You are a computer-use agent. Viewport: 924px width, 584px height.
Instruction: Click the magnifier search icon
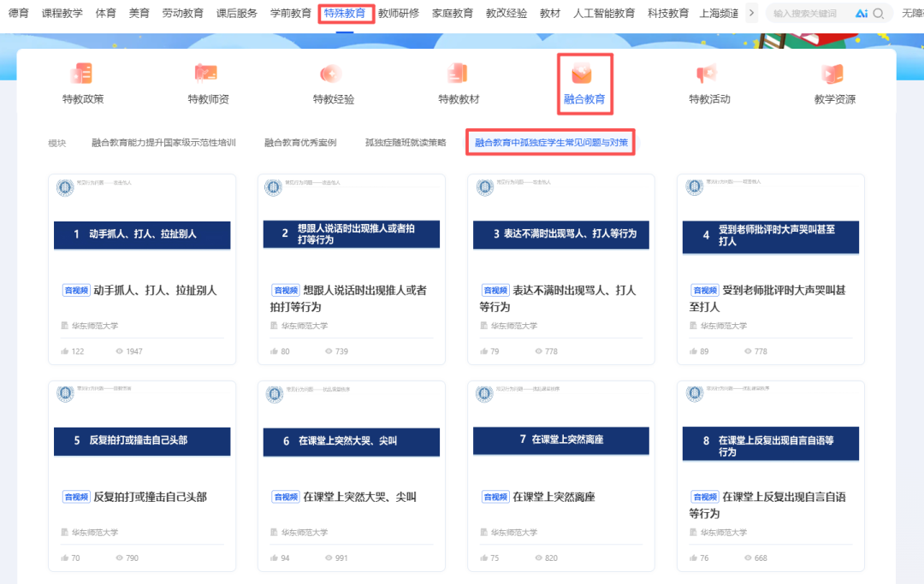point(880,13)
